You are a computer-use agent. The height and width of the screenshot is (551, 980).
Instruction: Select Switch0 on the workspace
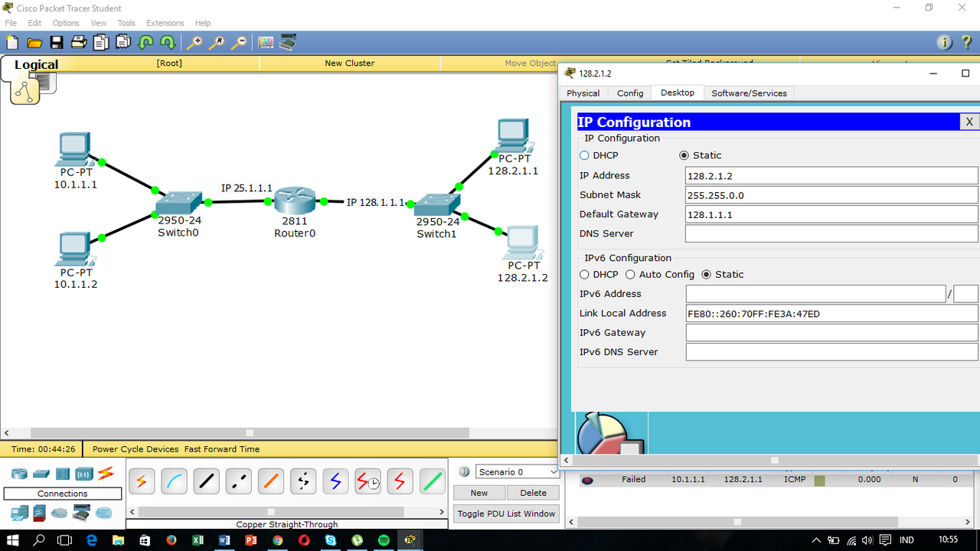pyautogui.click(x=178, y=204)
